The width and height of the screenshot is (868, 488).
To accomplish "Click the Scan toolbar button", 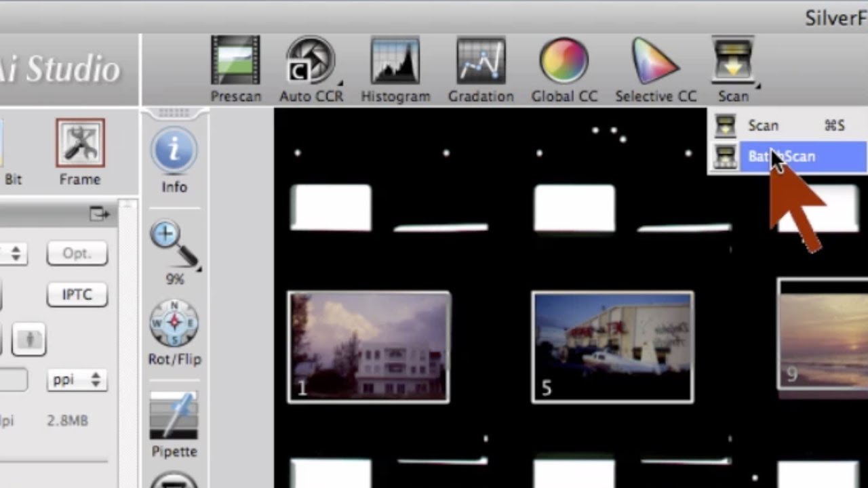I will click(734, 70).
